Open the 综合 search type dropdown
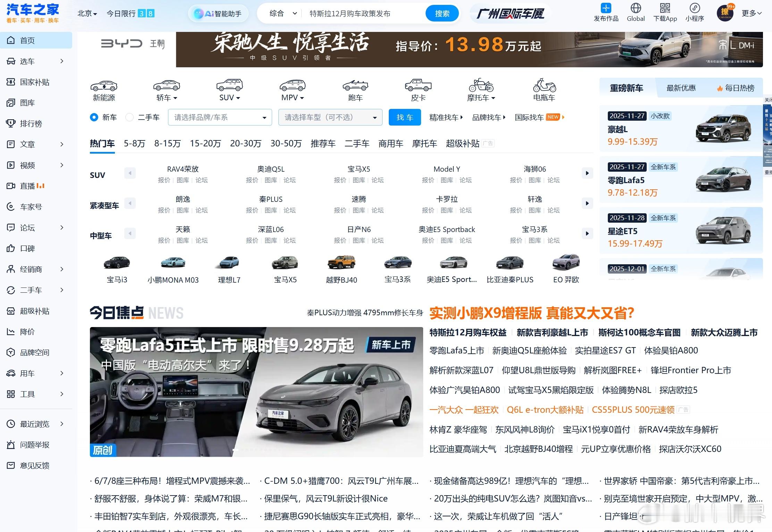 [283, 14]
